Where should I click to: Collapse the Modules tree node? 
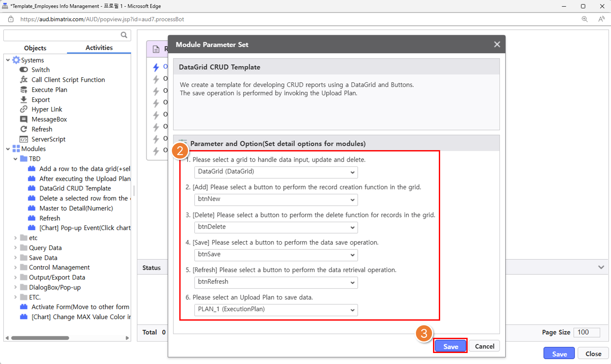coord(8,149)
